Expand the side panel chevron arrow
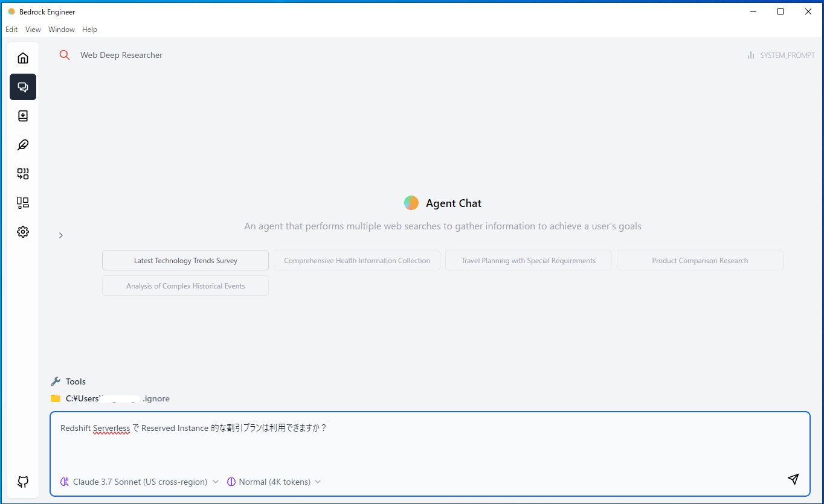Image resolution: width=824 pixels, height=504 pixels. [x=61, y=235]
